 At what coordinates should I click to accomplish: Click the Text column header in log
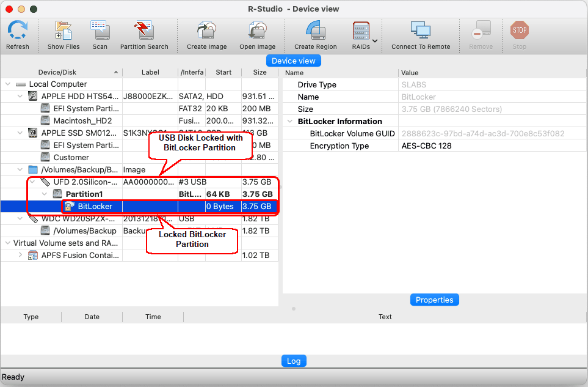pyautogui.click(x=385, y=317)
